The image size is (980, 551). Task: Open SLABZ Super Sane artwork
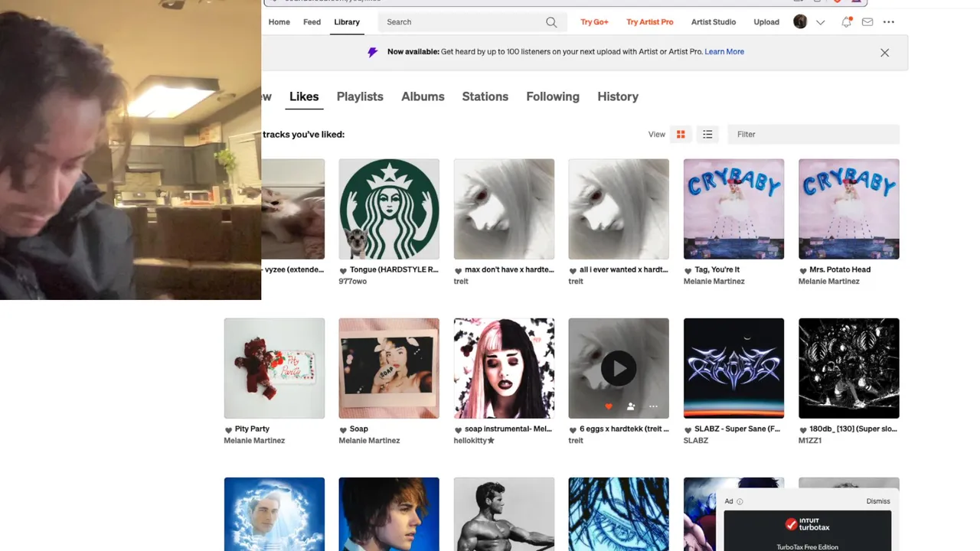[x=733, y=368]
